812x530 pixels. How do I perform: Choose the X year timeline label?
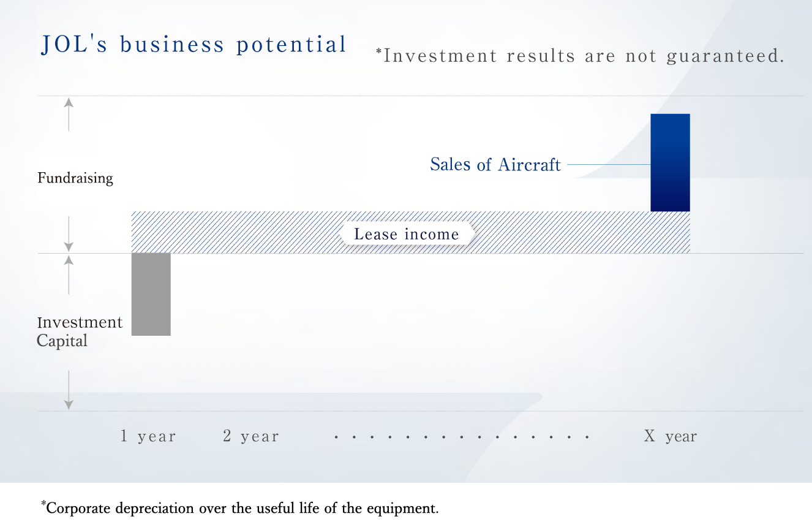click(x=670, y=436)
